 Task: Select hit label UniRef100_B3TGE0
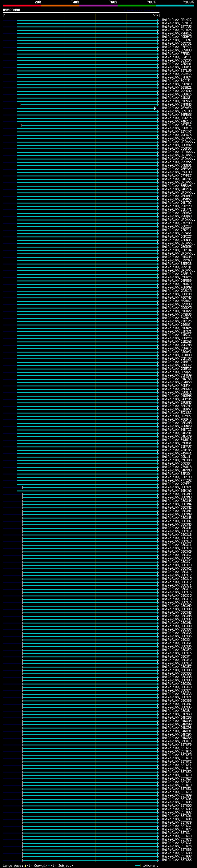[x=177, y=792]
